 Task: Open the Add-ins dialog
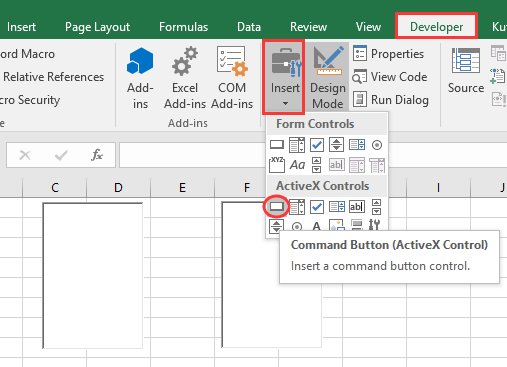(x=140, y=77)
